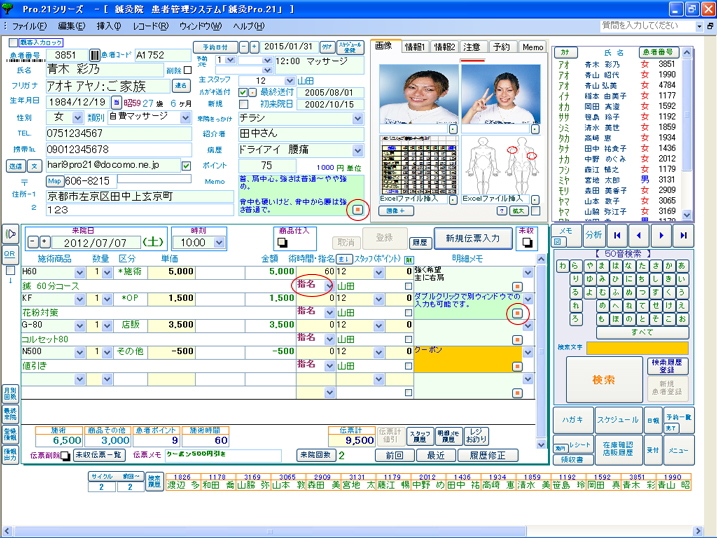The height and width of the screenshot is (538, 717).
Task: Open the 指名 dropdown in the H60 row
Action: pyautogui.click(x=329, y=287)
